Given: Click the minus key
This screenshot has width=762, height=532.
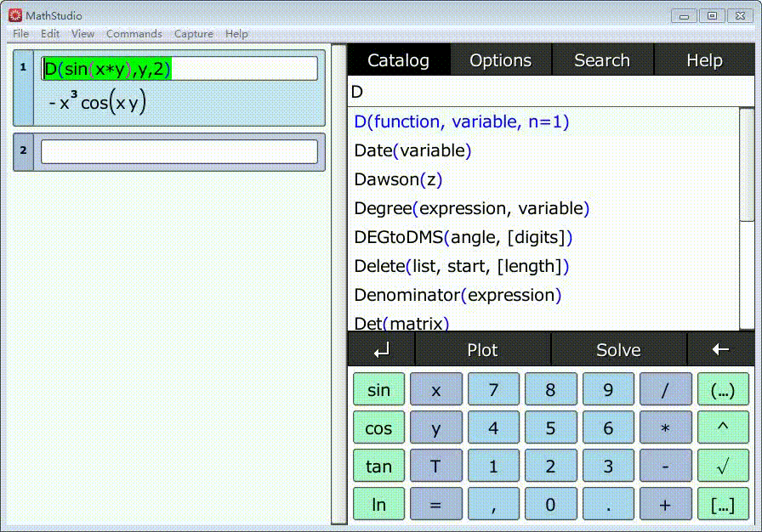Looking at the screenshot, I should [x=665, y=466].
